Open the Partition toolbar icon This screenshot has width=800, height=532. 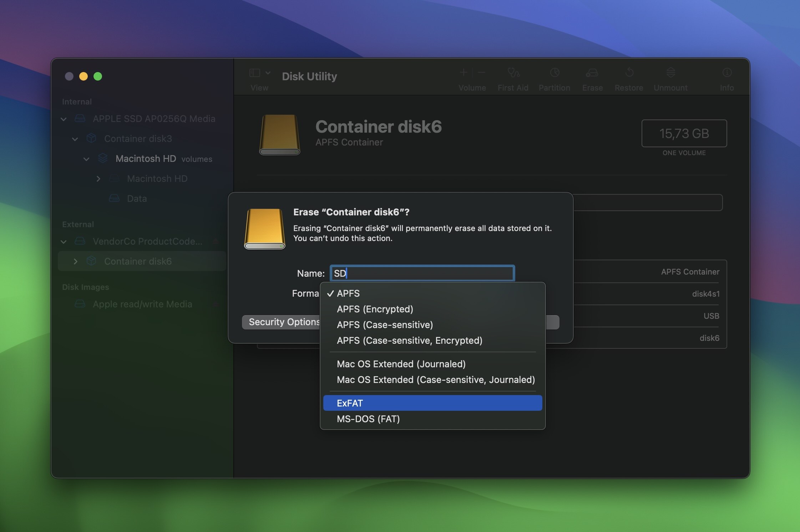pos(555,73)
